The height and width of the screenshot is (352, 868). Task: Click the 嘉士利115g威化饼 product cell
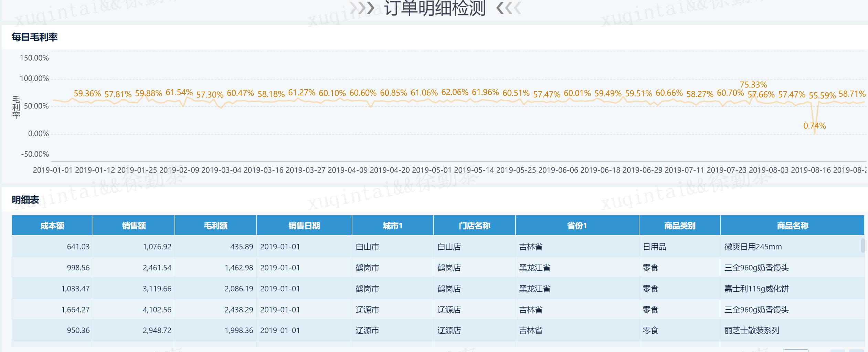click(756, 289)
